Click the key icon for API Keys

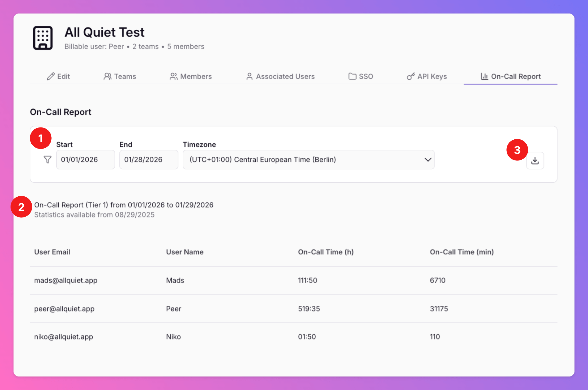point(410,76)
